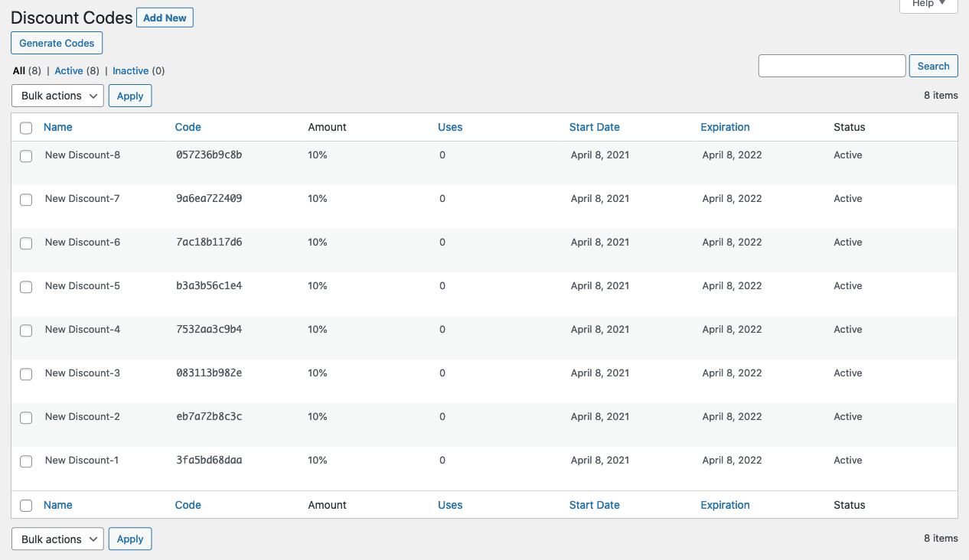Expand the Help panel

coord(928,4)
